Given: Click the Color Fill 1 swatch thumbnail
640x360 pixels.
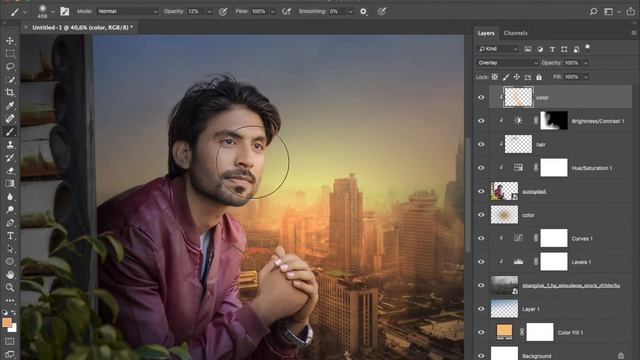Looking at the screenshot, I should [504, 332].
